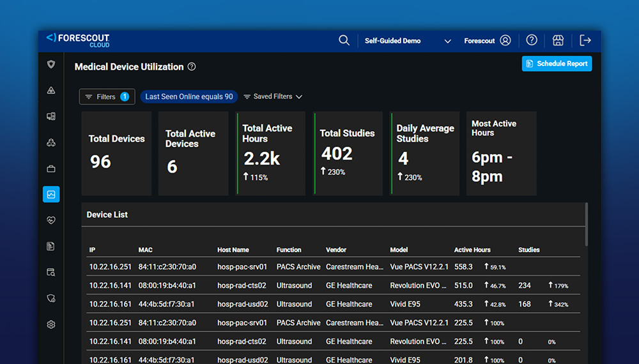Screen dimensions: 639x364
Task: Click the Most Active Hours card
Action: (x=501, y=153)
